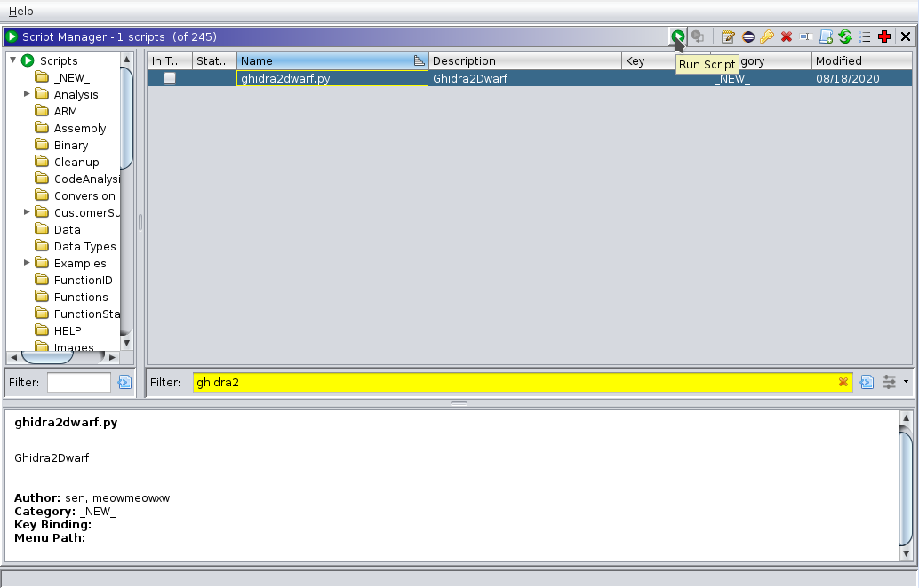Refresh the script list with green arrows
The width and height of the screenshot is (919, 588).
[x=845, y=37]
